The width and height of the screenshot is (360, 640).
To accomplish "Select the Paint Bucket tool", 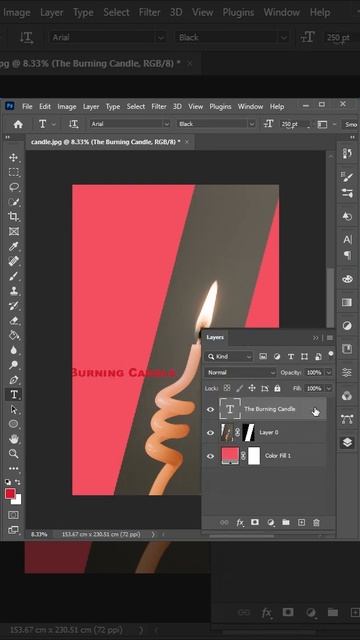I will pyautogui.click(x=13, y=335).
